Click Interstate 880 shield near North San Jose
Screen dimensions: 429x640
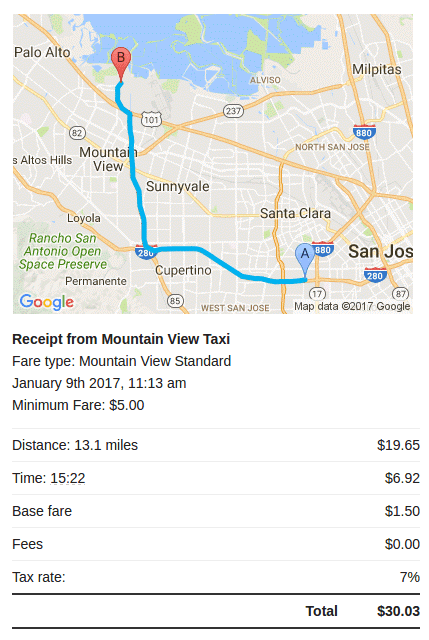pos(364,132)
